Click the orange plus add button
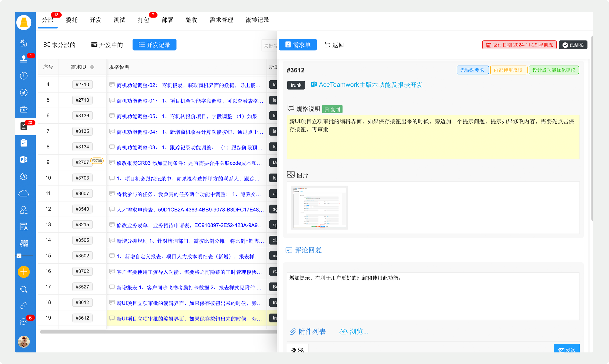The image size is (609, 364). click(x=24, y=272)
